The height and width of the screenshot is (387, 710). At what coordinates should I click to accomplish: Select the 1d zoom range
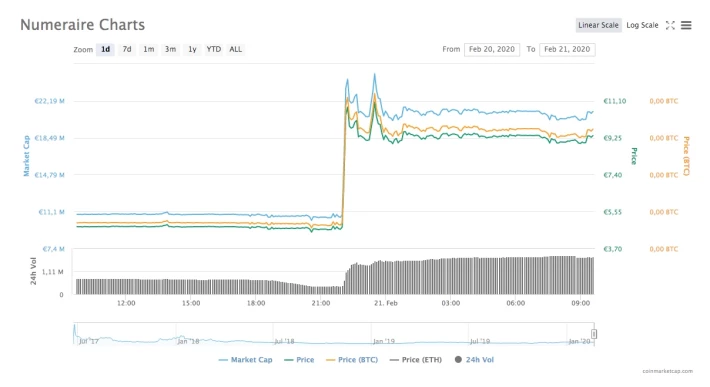click(x=106, y=49)
